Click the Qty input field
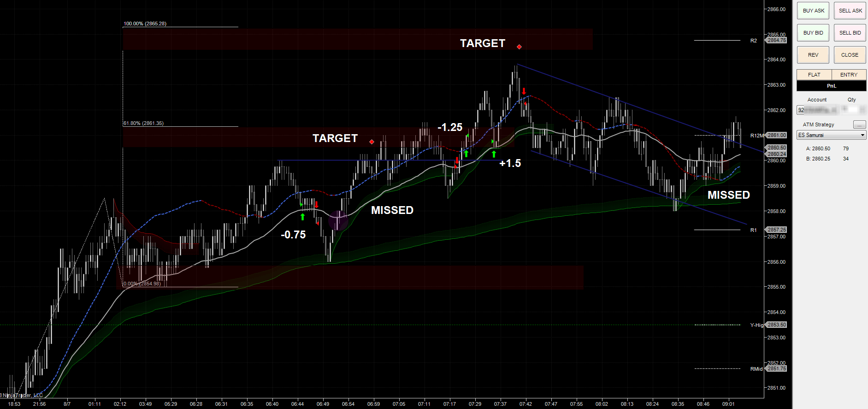The height and width of the screenshot is (409, 868). [852, 110]
